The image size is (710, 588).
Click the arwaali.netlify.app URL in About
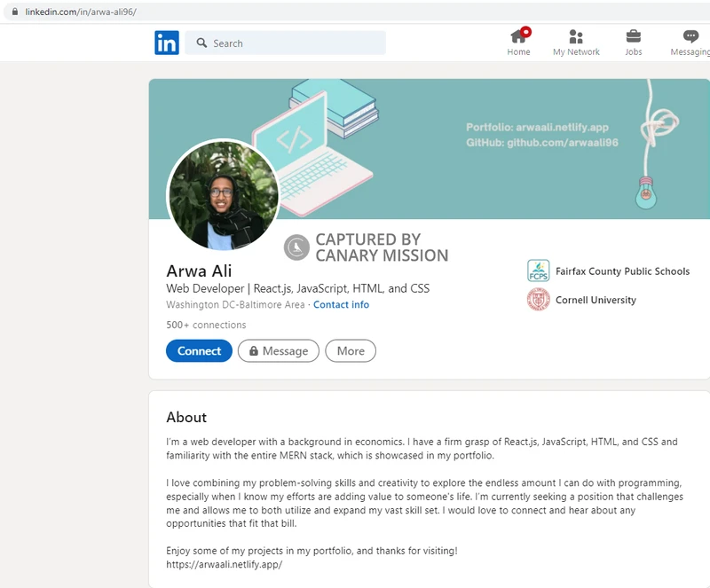point(225,564)
